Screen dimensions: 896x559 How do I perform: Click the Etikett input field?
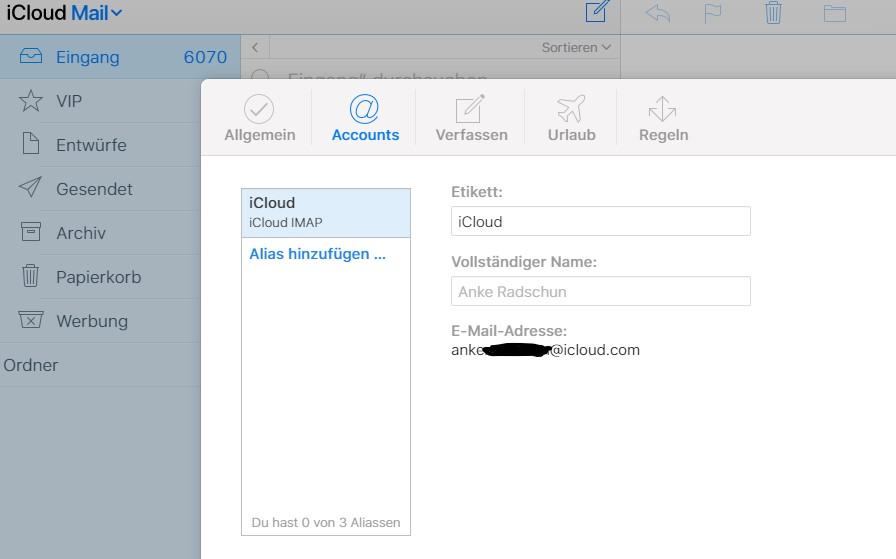pos(601,221)
